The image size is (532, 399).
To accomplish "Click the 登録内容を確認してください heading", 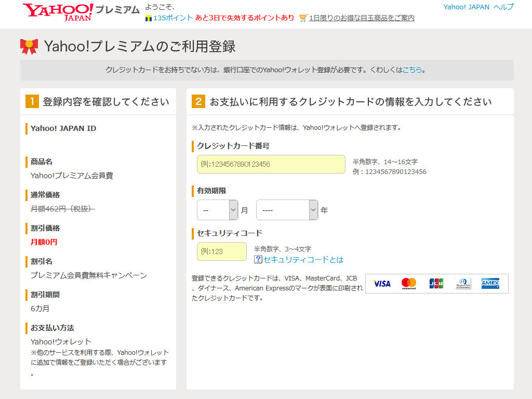I will [106, 101].
